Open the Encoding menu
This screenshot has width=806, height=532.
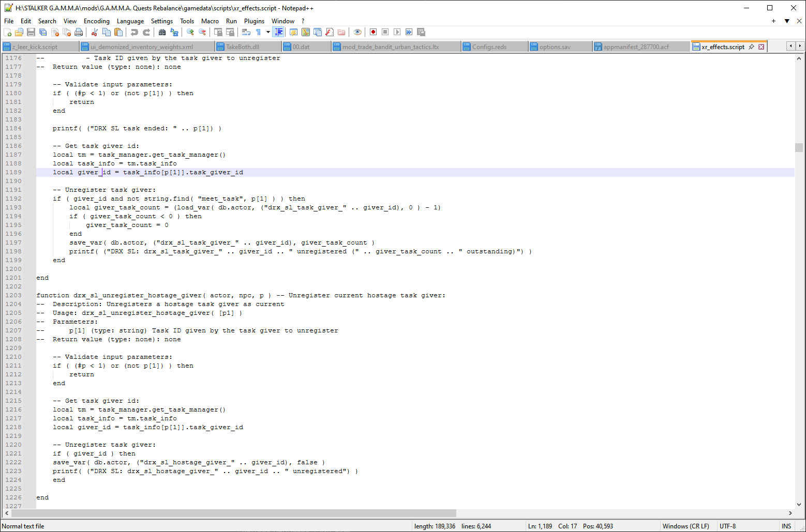pos(97,21)
